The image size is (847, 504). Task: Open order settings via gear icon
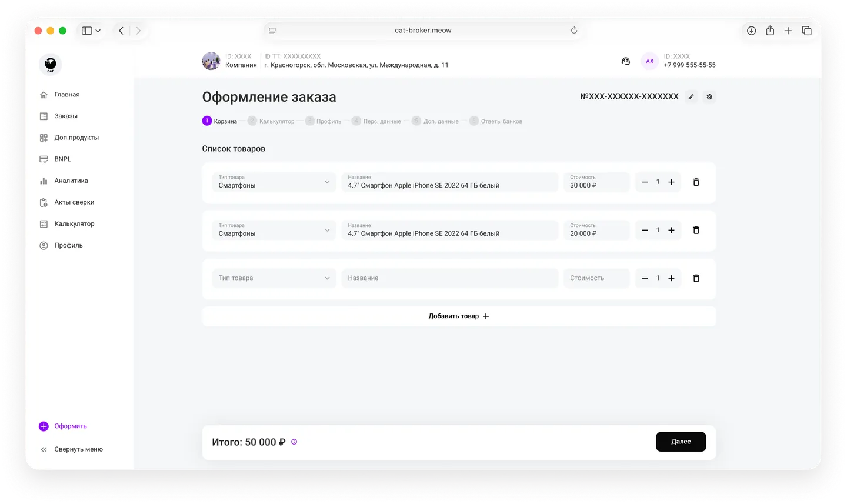point(709,96)
